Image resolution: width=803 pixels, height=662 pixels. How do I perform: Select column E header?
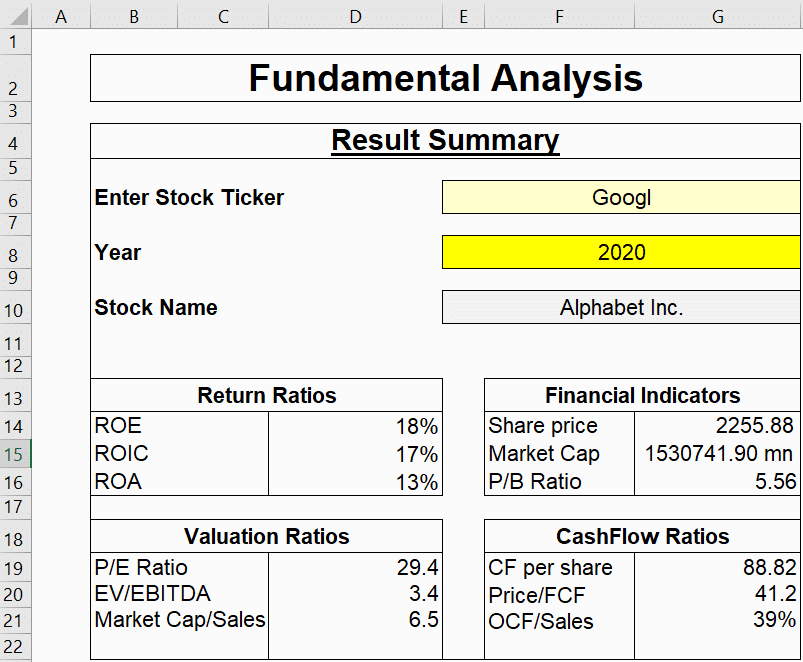tap(463, 17)
